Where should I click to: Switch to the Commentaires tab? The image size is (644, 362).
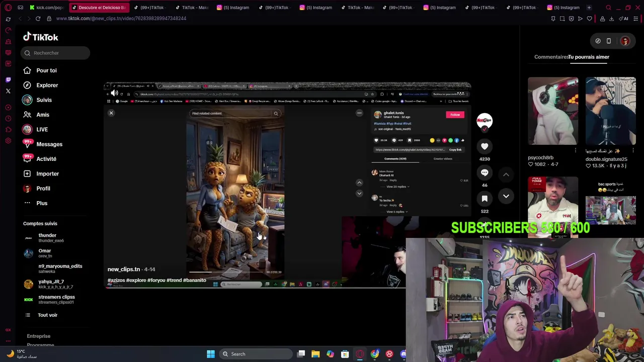[551, 57]
